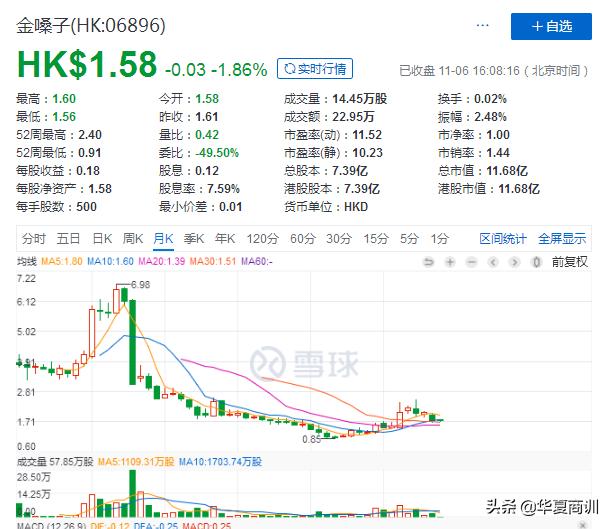Switch to the 15分 chart tab
This screenshot has width=613, height=529.
(x=376, y=238)
